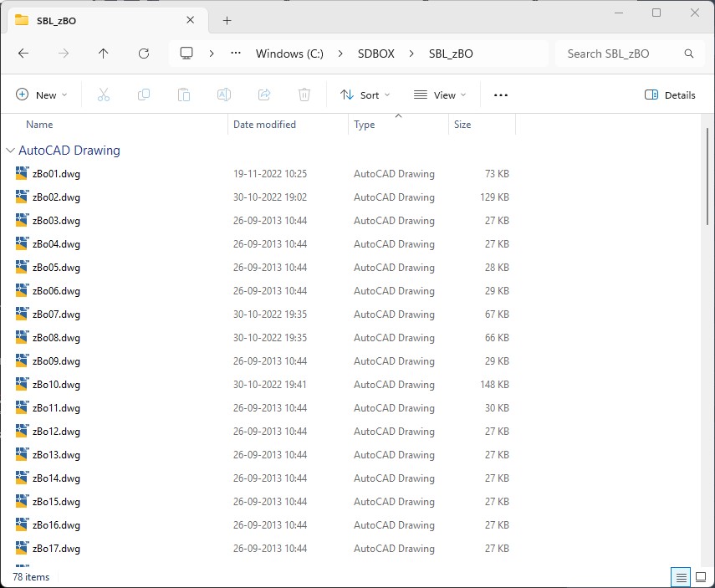Screen dimensions: 715x588
Task: Click the 148 KB size cell
Action: pyautogui.click(x=494, y=384)
